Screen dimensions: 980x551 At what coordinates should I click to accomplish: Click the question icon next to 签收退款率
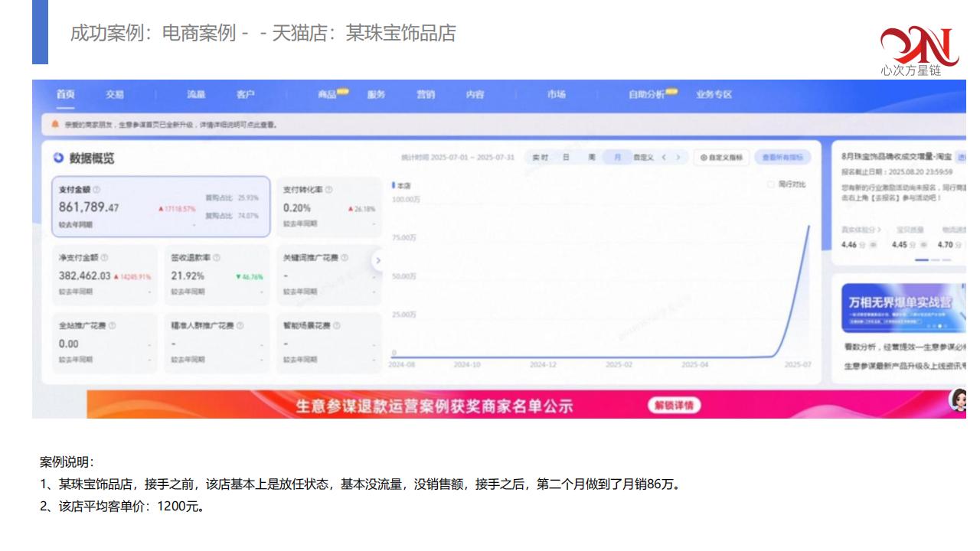[x=217, y=258]
